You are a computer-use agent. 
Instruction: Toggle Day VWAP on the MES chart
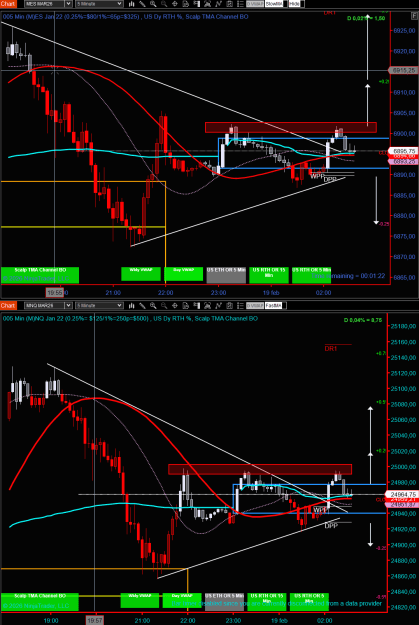(184, 273)
